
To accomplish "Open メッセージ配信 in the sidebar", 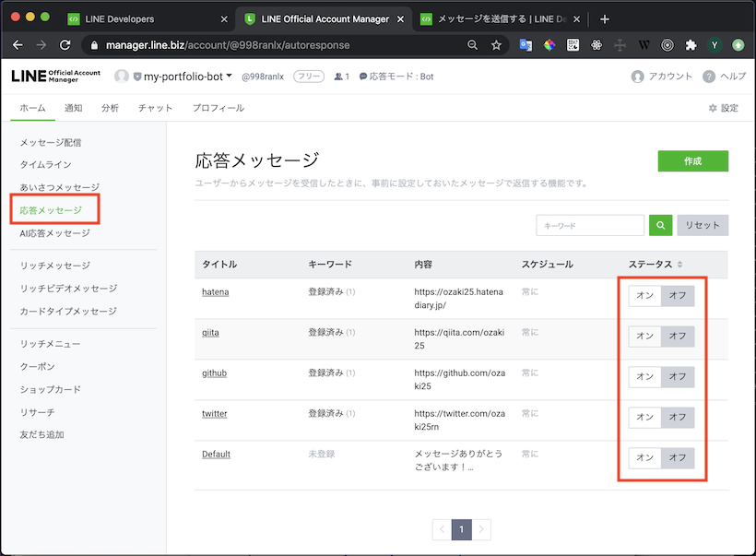I will point(51,142).
